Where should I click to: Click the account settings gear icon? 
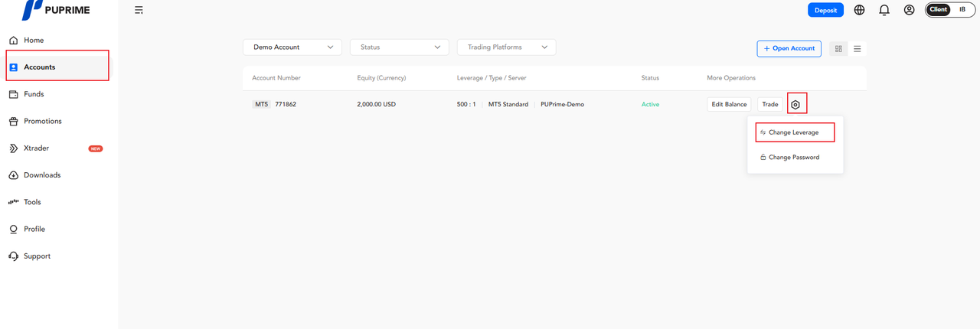796,104
